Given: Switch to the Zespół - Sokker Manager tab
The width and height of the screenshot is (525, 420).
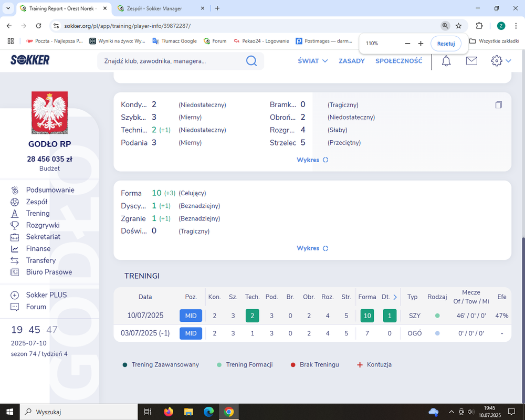Looking at the screenshot, I should tap(161, 8).
